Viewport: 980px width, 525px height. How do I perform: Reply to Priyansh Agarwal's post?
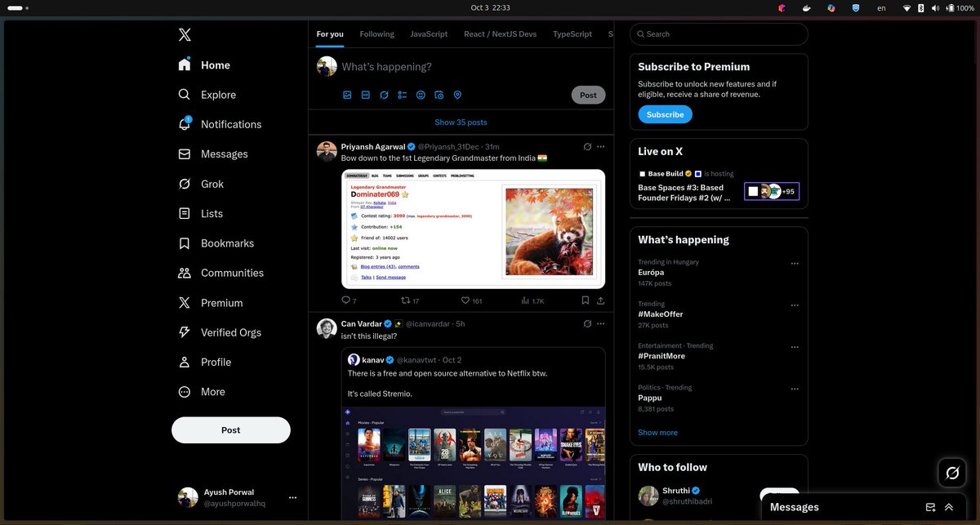[349, 300]
